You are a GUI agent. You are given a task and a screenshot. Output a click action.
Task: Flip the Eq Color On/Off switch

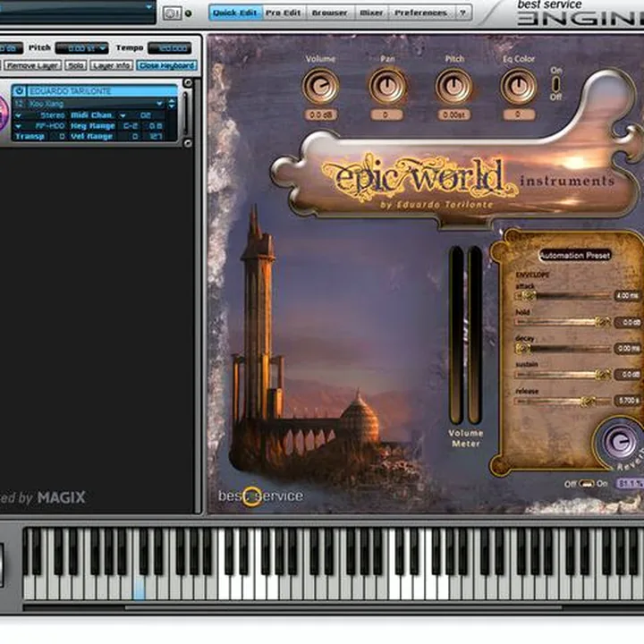(x=555, y=84)
